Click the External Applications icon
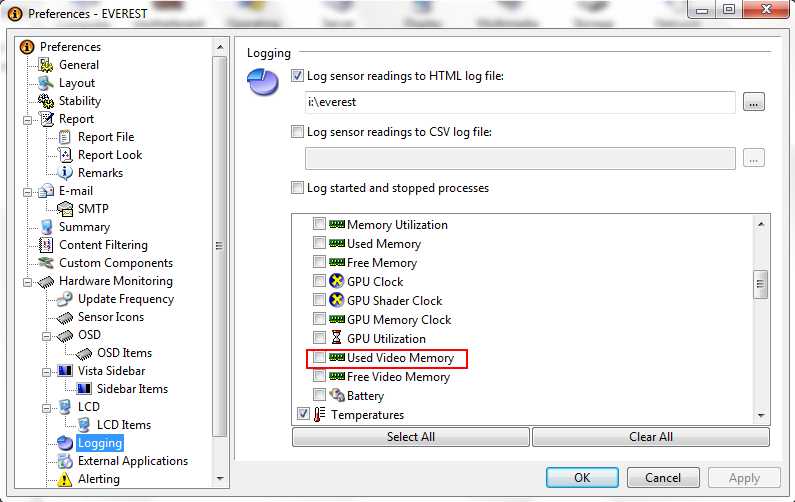 pyautogui.click(x=65, y=461)
